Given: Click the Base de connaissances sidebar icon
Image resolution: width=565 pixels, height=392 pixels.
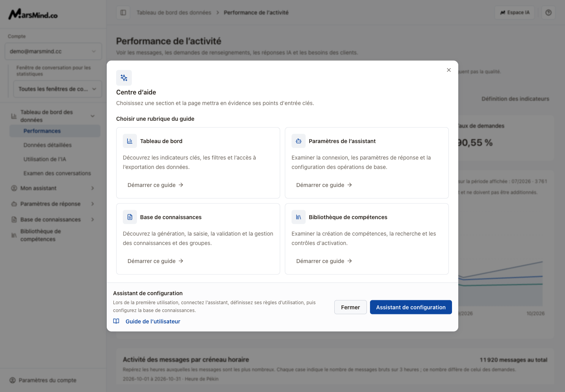Looking at the screenshot, I should coord(14,220).
